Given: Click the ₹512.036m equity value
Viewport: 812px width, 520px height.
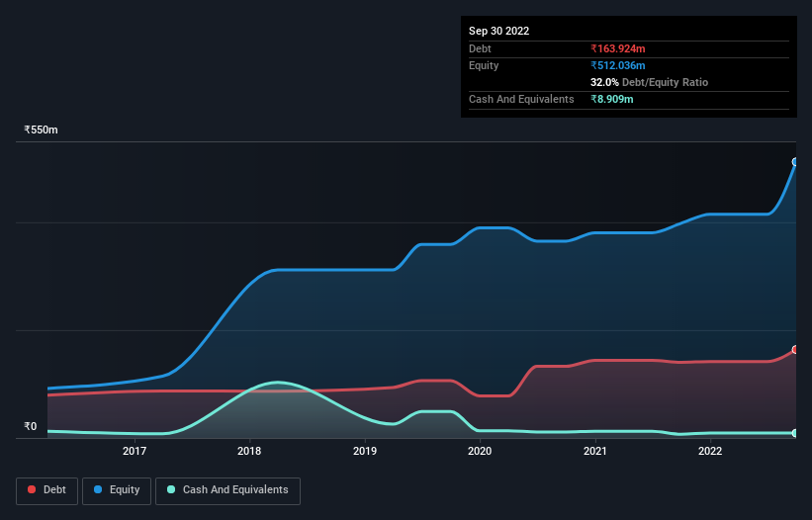Looking at the screenshot, I should click(x=618, y=65).
